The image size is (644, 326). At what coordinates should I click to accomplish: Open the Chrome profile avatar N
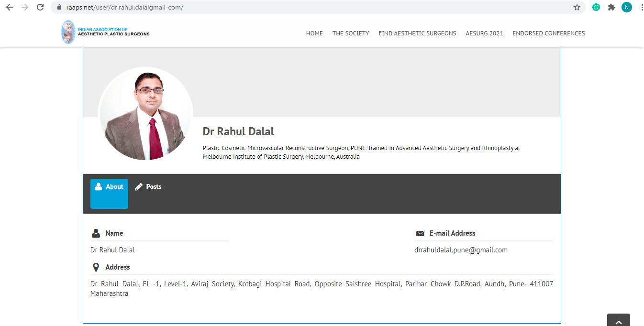pyautogui.click(x=626, y=8)
